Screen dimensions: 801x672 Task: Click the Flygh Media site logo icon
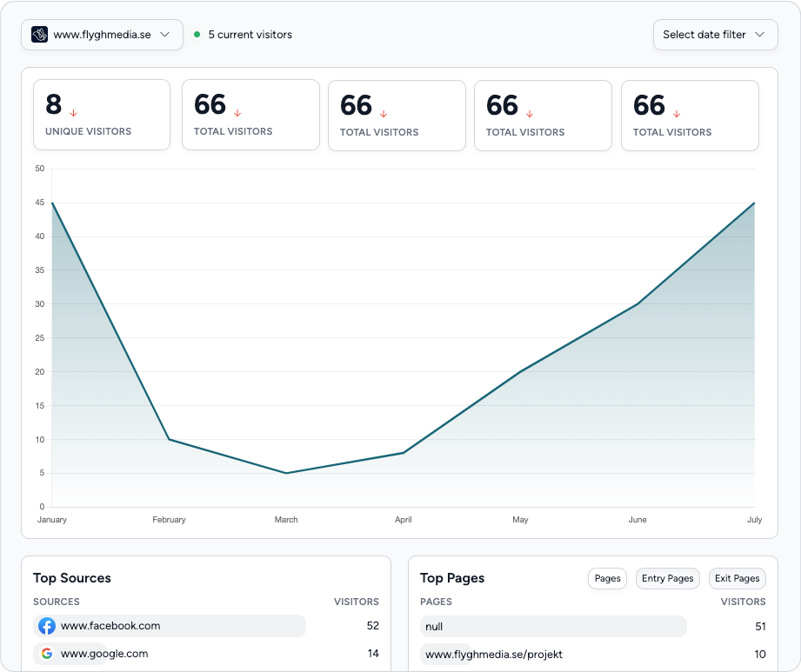click(x=38, y=35)
